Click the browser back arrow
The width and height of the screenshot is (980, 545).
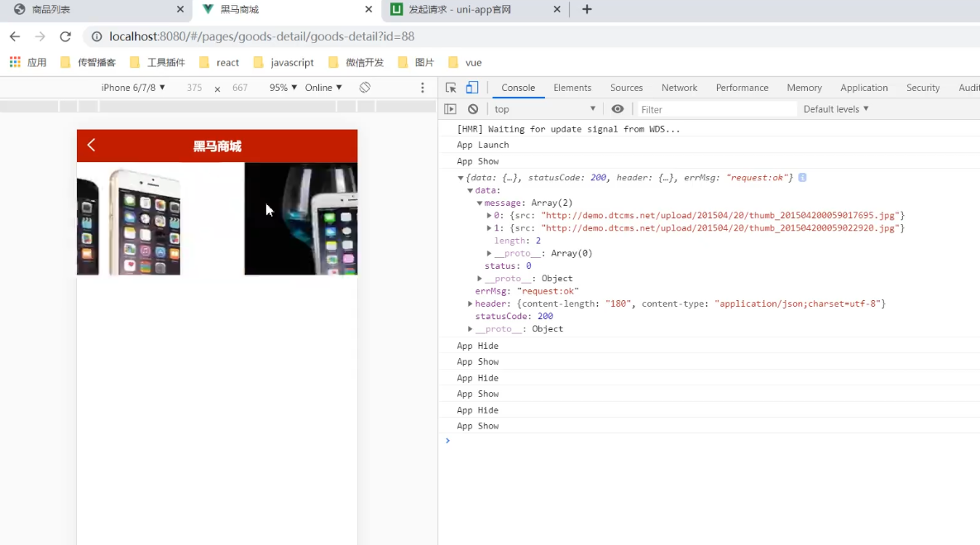[x=15, y=36]
